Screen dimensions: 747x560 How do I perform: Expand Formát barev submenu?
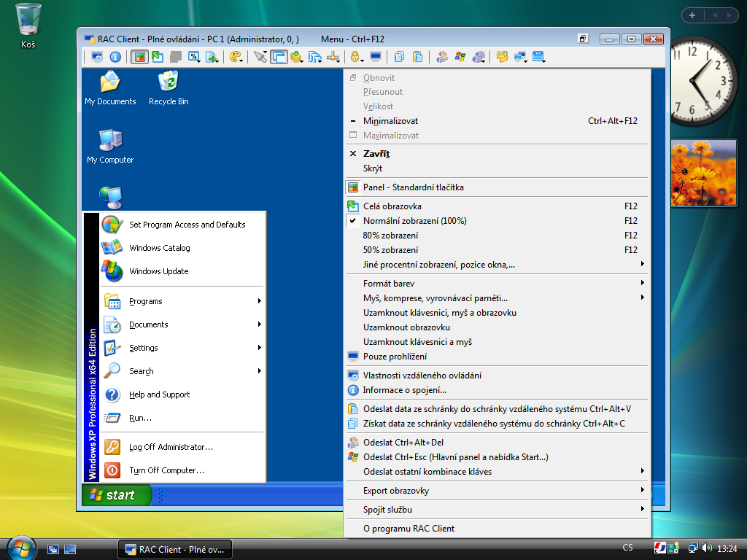497,284
